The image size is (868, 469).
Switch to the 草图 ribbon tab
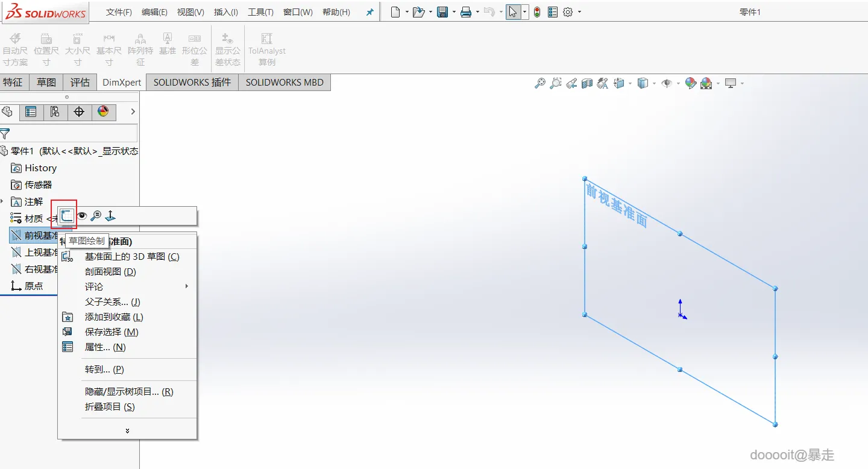pyautogui.click(x=46, y=83)
